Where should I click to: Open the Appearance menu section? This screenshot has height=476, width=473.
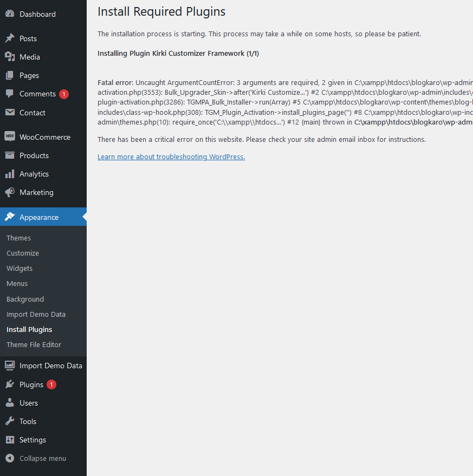click(39, 217)
